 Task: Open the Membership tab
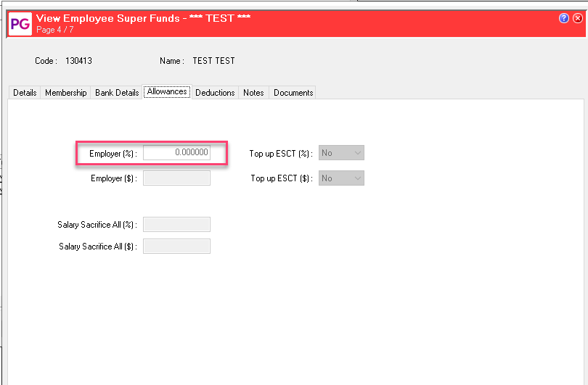(x=66, y=93)
